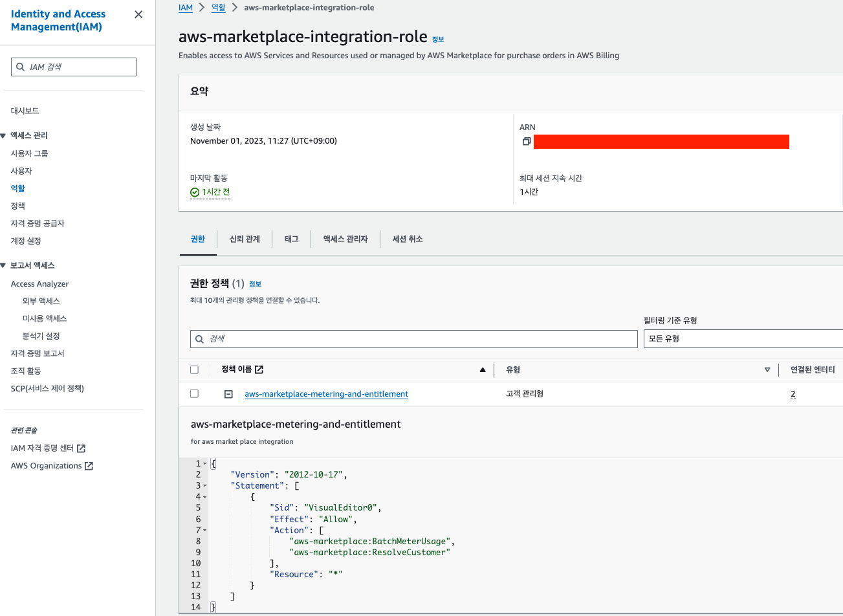The width and height of the screenshot is (843, 616).
Task: Open 사용자 in the sidebar
Action: click(21, 171)
